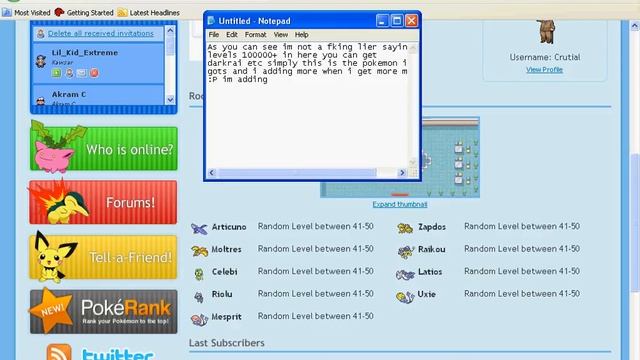The height and width of the screenshot is (360, 640).
Task: Click Uxie sprite icon
Action: 405,297
